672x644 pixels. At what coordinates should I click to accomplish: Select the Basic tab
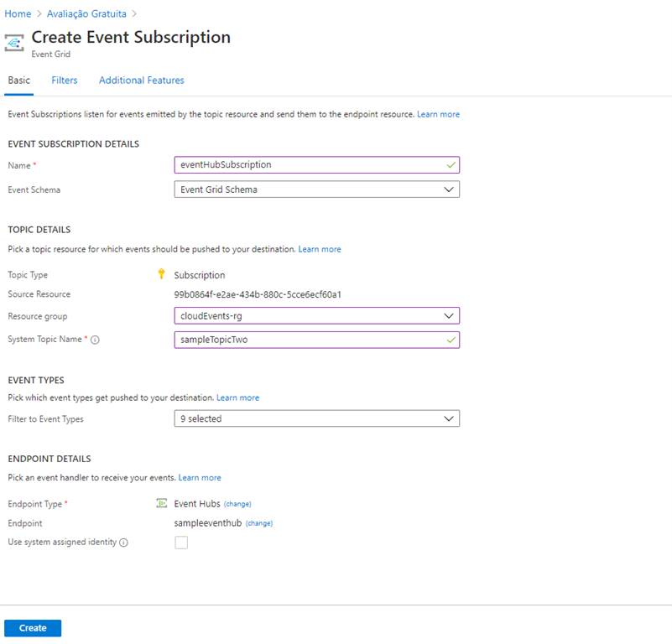(19, 80)
